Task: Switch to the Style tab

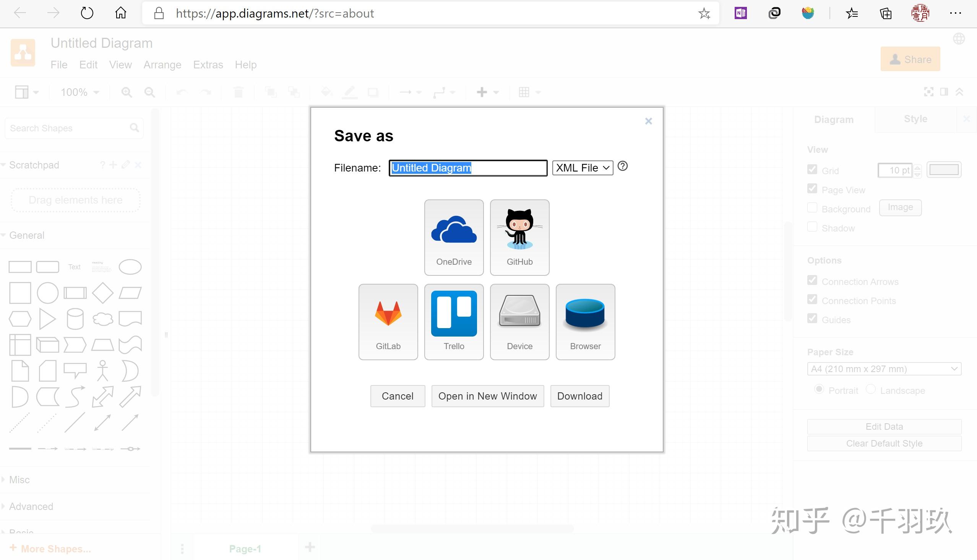Action: tap(915, 119)
